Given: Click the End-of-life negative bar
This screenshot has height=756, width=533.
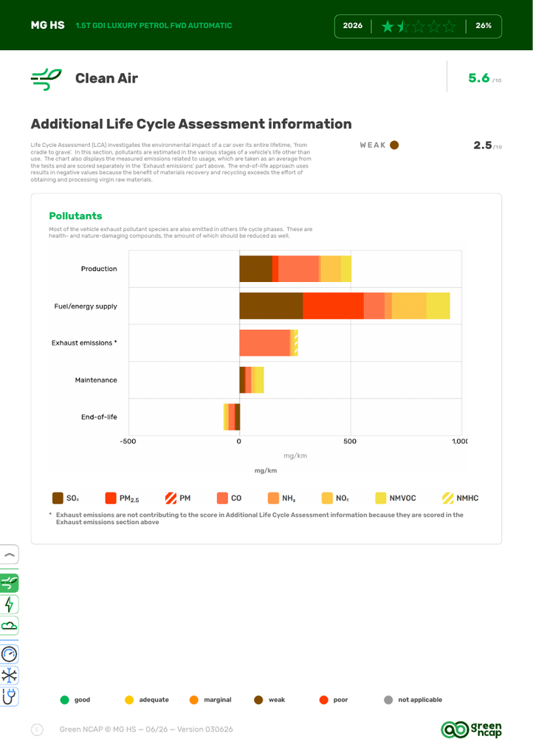Looking at the screenshot, I should tap(232, 417).
